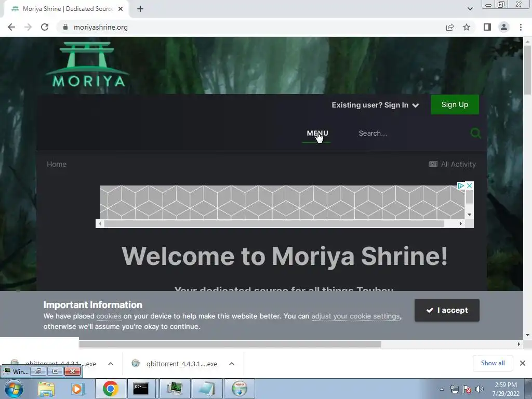This screenshot has width=532, height=399.
Task: Click the volume speaker tray icon
Action: click(480, 389)
